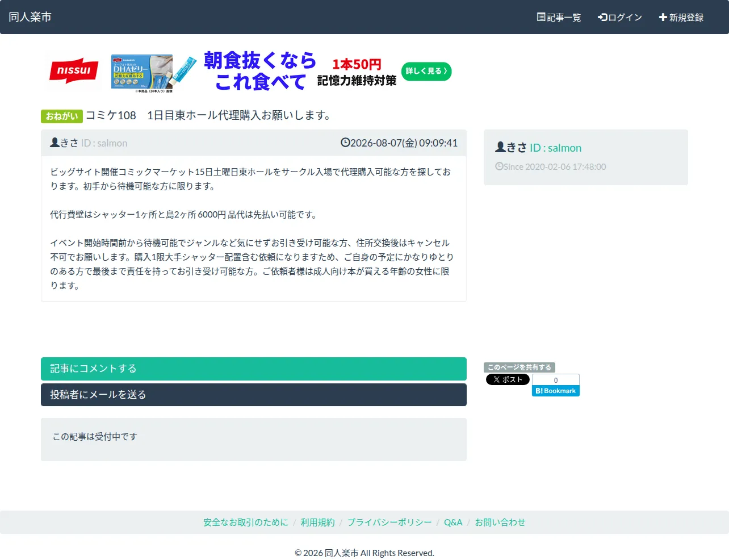Viewport: 729px width, 560px height.
Task: Click the user icon in post header
Action: 55,143
